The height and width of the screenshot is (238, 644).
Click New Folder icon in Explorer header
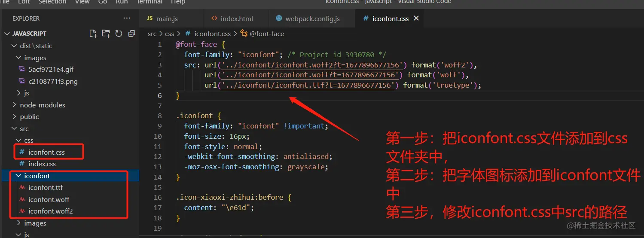[x=106, y=34]
